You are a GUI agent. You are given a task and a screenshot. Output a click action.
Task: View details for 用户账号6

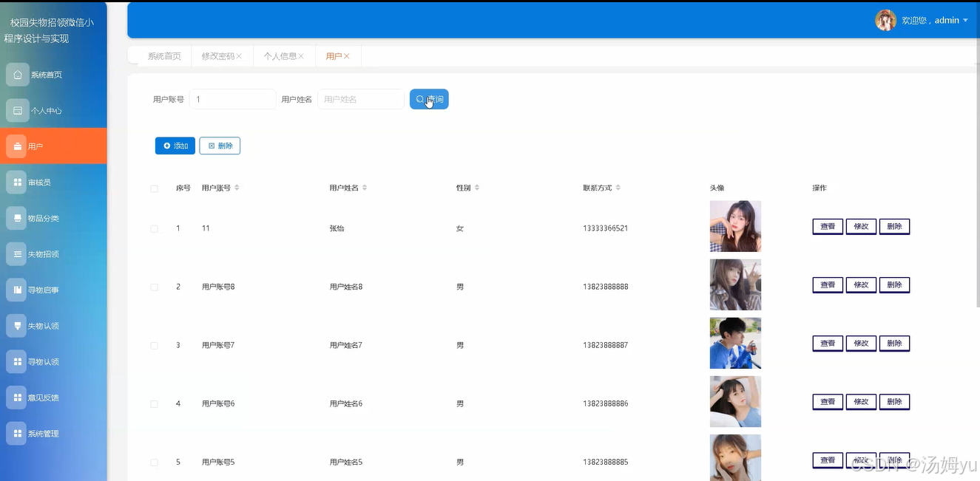coord(828,402)
